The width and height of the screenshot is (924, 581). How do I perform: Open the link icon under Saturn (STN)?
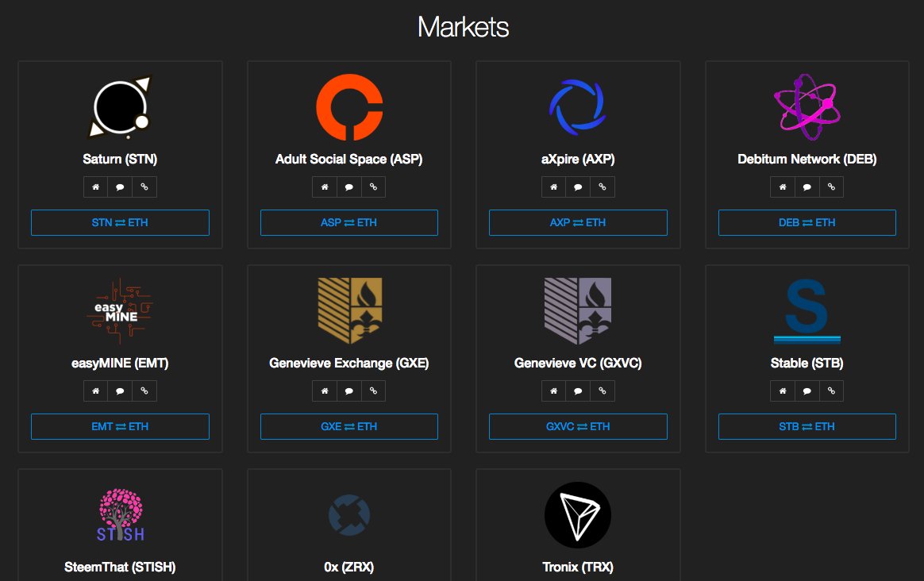click(x=144, y=187)
